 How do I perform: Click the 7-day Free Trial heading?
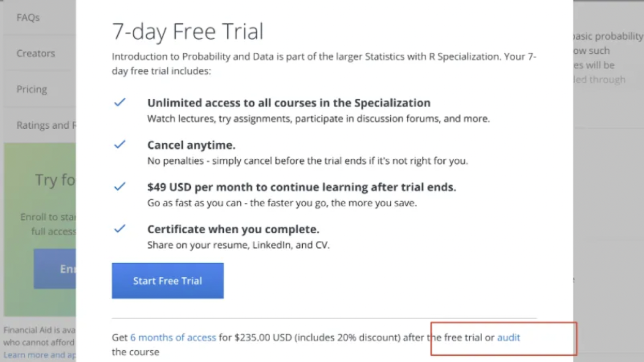point(188,31)
